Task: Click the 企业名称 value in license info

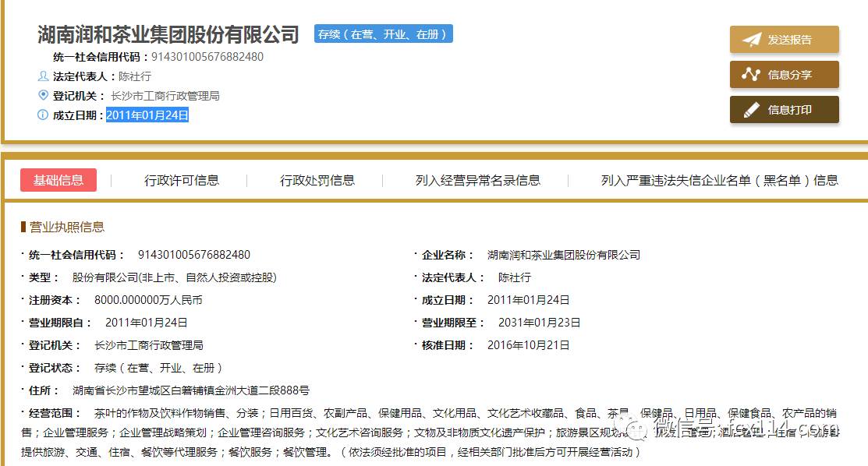Action: tap(564, 255)
